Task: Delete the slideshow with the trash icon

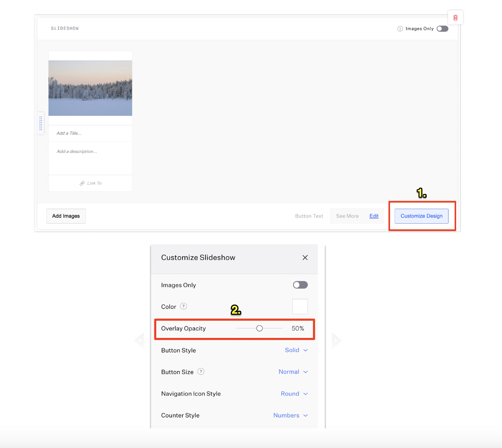Action: point(455,18)
